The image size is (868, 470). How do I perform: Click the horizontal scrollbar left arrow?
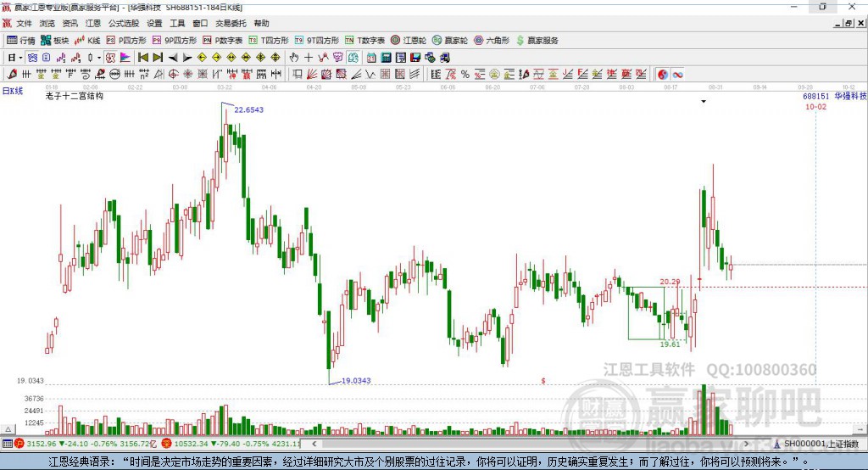314,444
